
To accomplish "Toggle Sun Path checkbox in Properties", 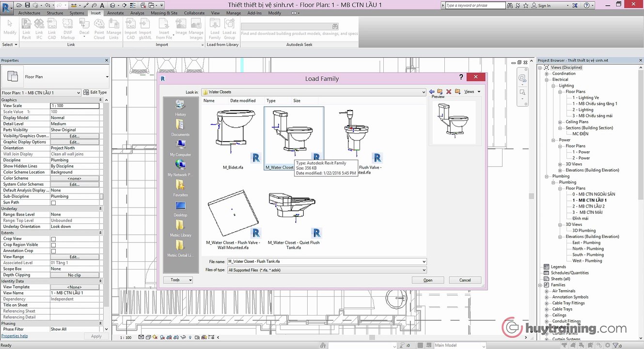I will coord(53,203).
